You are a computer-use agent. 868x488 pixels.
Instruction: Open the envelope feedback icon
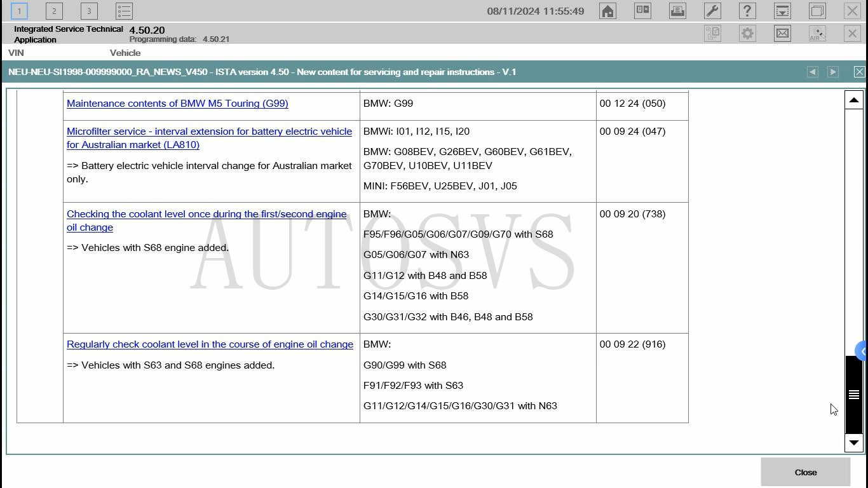782,33
